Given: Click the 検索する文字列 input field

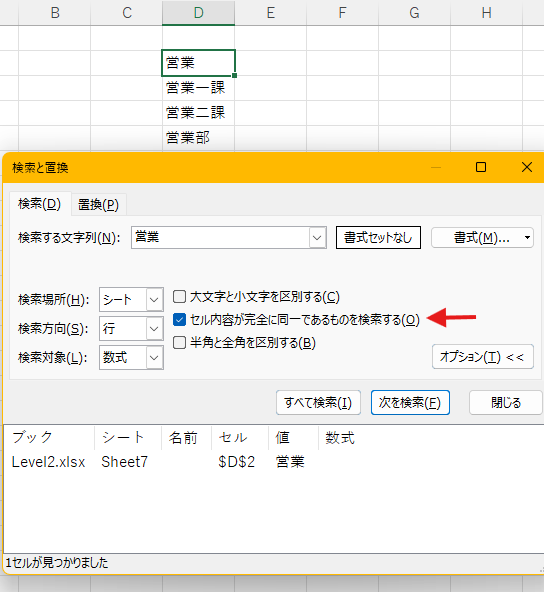Looking at the screenshot, I should click(220, 237).
